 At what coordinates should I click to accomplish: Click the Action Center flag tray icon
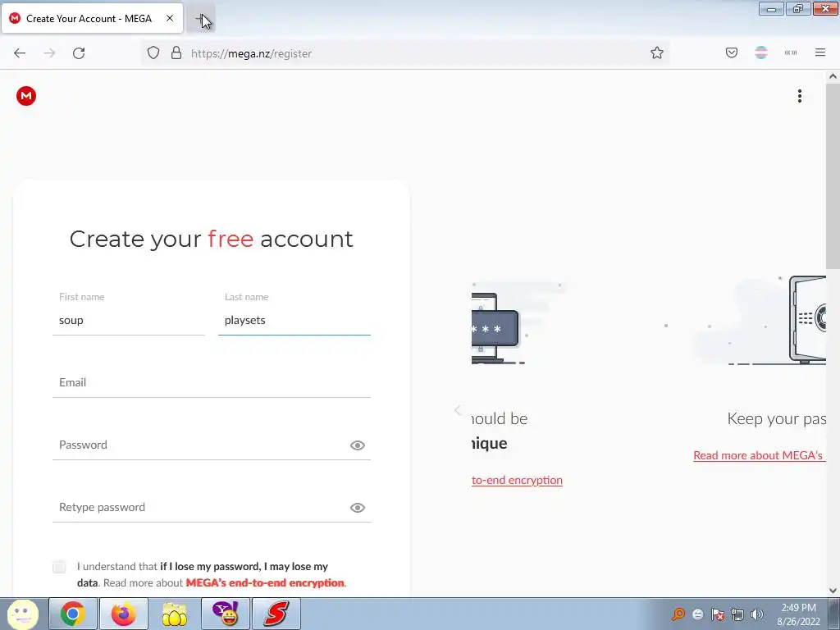[x=717, y=614]
